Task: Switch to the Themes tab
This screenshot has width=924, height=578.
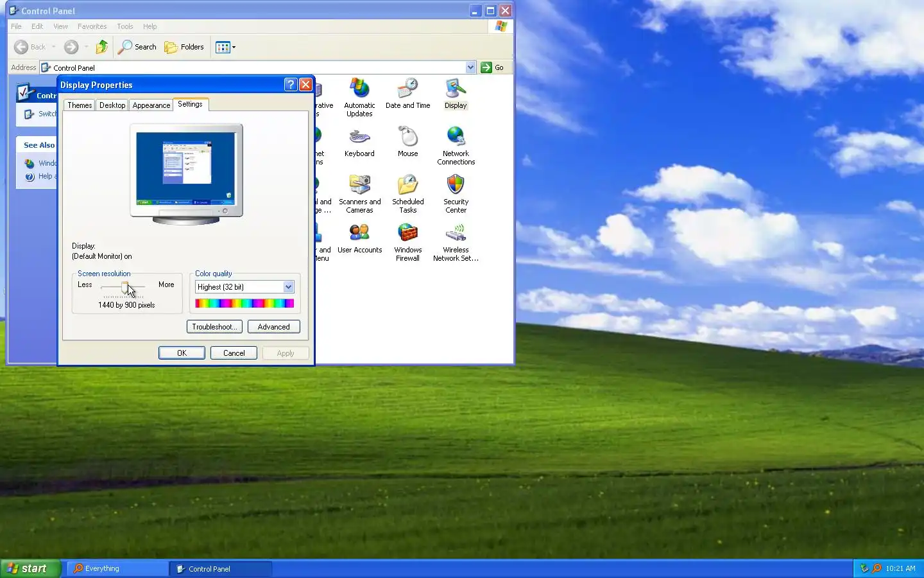Action: pos(80,105)
